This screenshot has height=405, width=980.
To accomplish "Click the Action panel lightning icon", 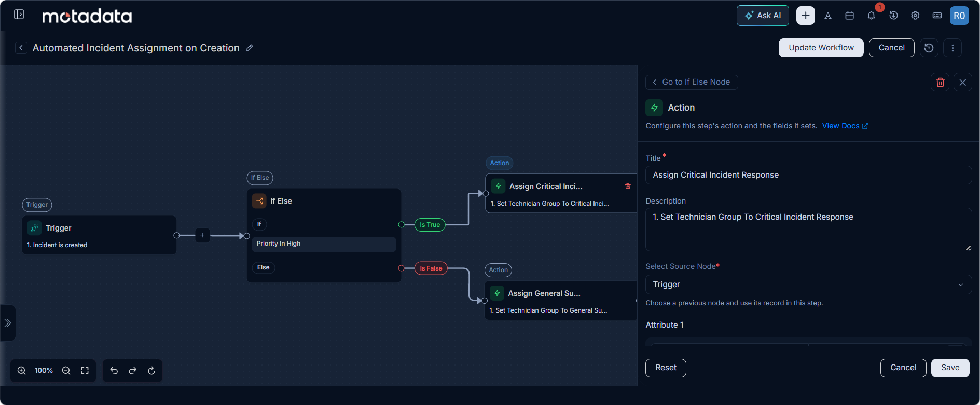I will tap(654, 107).
